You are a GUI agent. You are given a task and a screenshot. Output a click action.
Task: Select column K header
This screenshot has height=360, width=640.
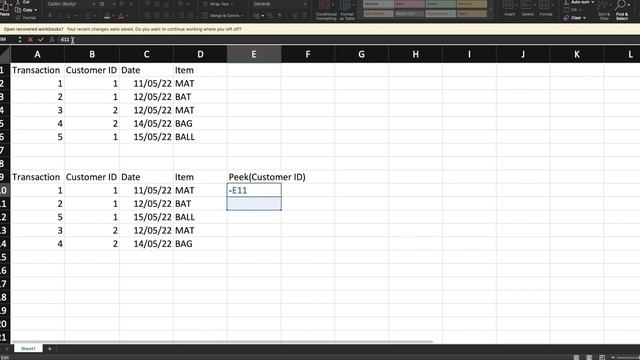pyautogui.click(x=577, y=54)
